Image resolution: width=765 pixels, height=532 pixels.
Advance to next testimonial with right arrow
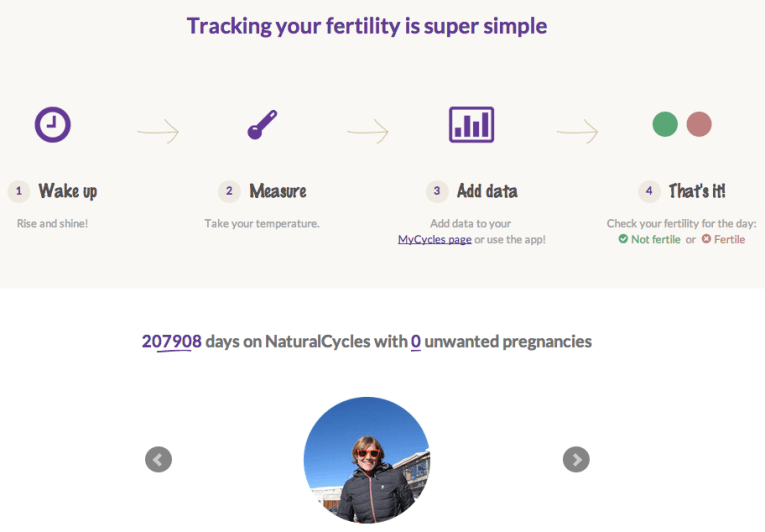pos(576,459)
